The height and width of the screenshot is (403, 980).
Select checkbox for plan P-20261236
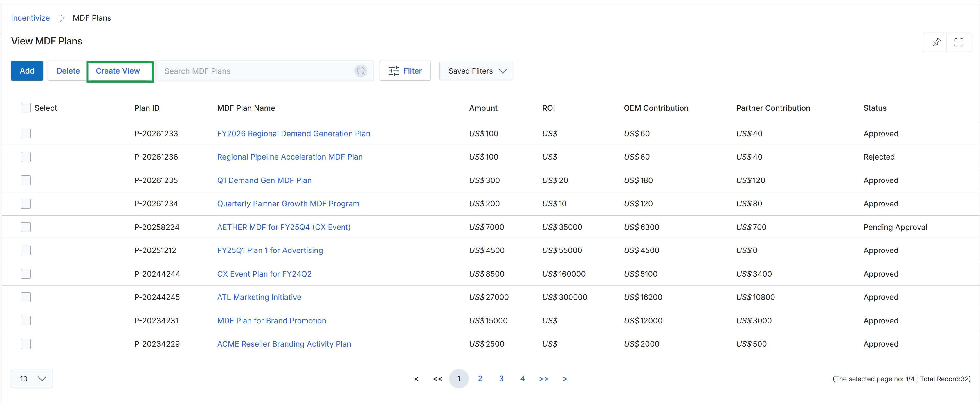click(26, 157)
